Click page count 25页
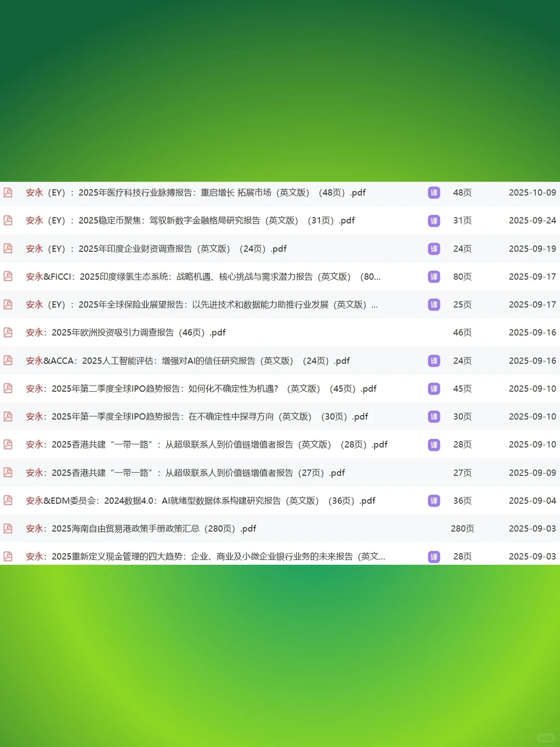The width and height of the screenshot is (560, 747). [x=463, y=305]
